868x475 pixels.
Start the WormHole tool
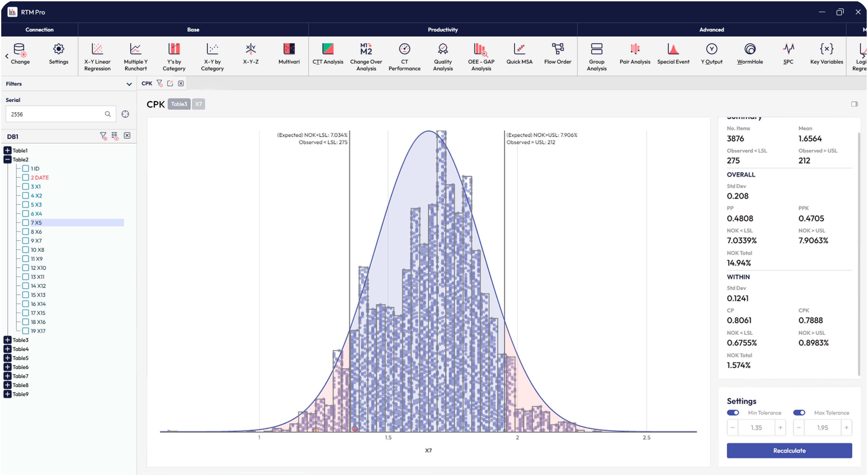click(750, 56)
